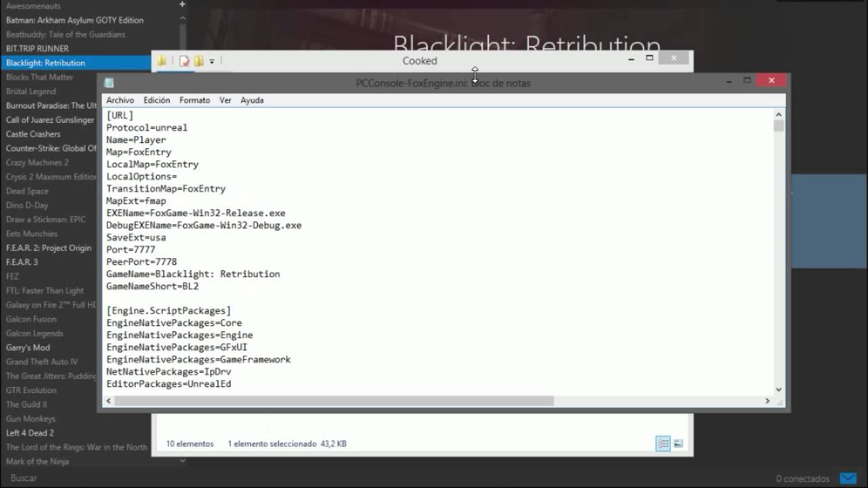This screenshot has height=488, width=868.
Task: Select FEZ in game list
Action: pos(12,277)
